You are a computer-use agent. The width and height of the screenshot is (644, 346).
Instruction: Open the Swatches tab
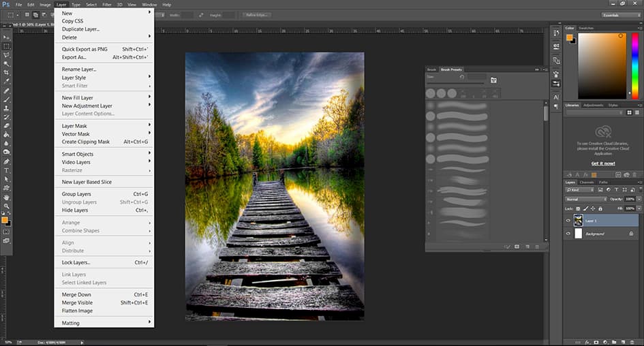(586, 28)
